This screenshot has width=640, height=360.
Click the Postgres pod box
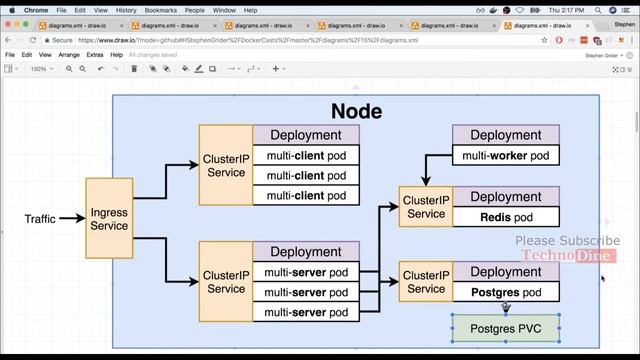point(506,292)
